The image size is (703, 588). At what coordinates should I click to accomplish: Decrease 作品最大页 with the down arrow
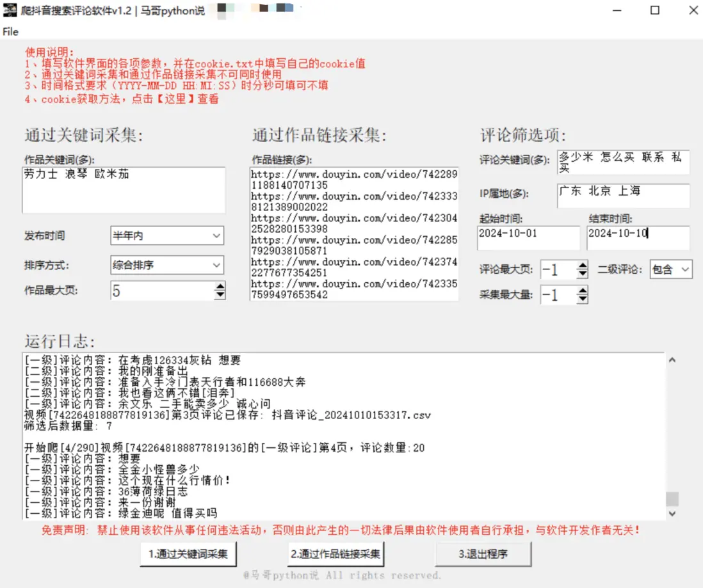point(220,295)
